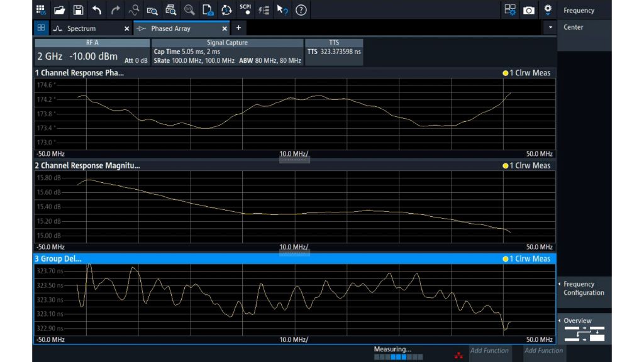Close the Phased Array tab
644x362 pixels.
pyautogui.click(x=225, y=28)
